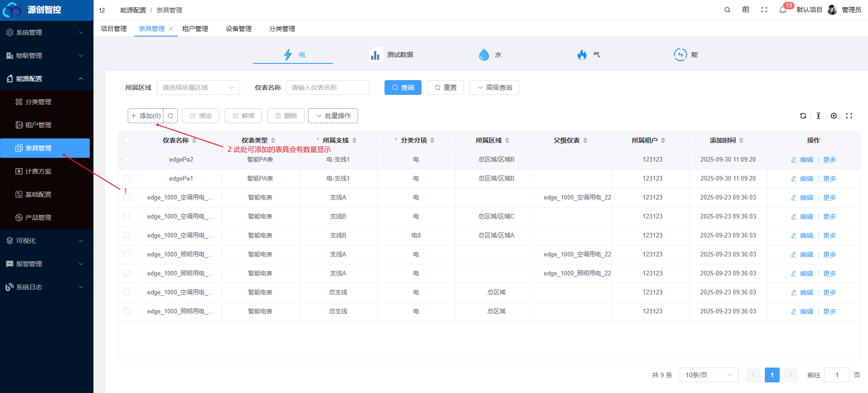
Task: Expand 高级查询 advanced search
Action: [x=495, y=87]
